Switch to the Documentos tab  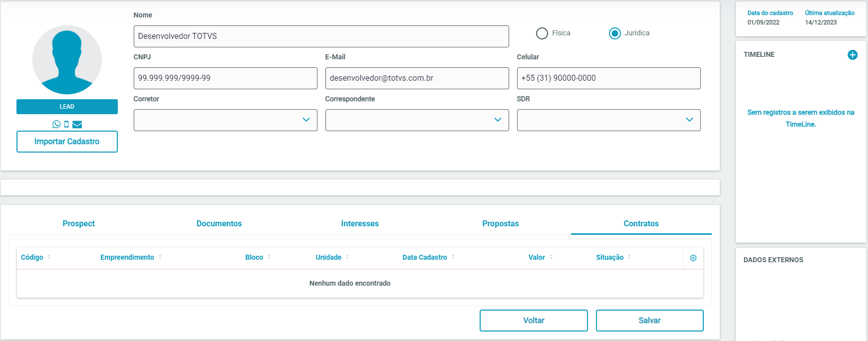219,224
